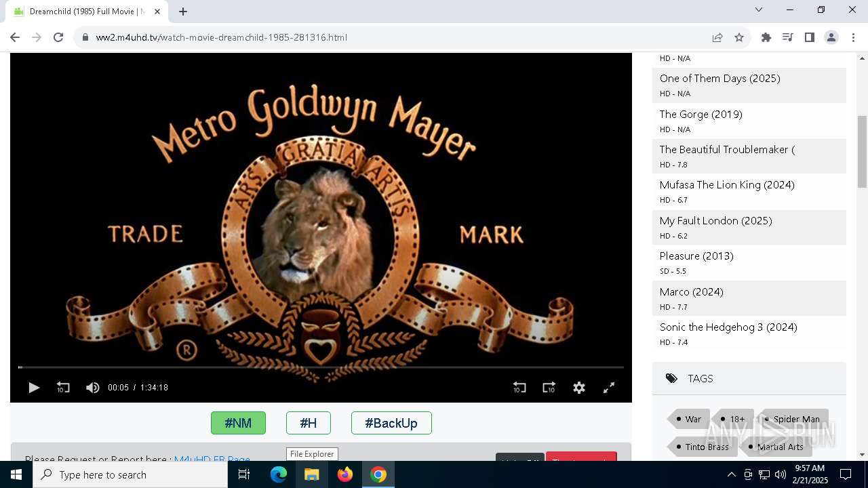Viewport: 868px width, 488px height.
Task: Select the 18+ tag
Action: (x=734, y=419)
